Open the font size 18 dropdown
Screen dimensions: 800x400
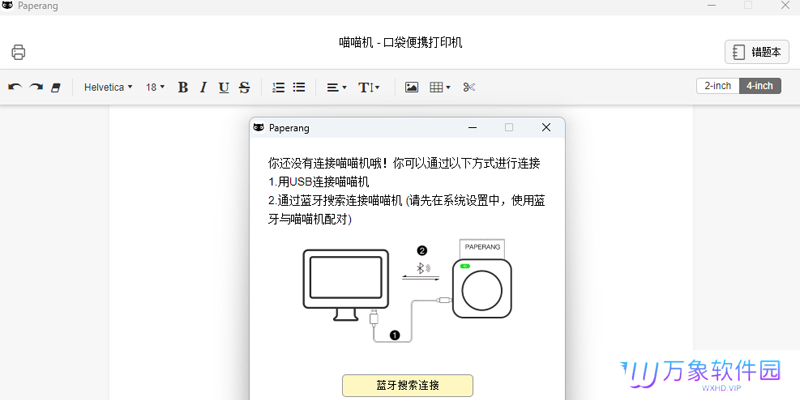click(155, 87)
